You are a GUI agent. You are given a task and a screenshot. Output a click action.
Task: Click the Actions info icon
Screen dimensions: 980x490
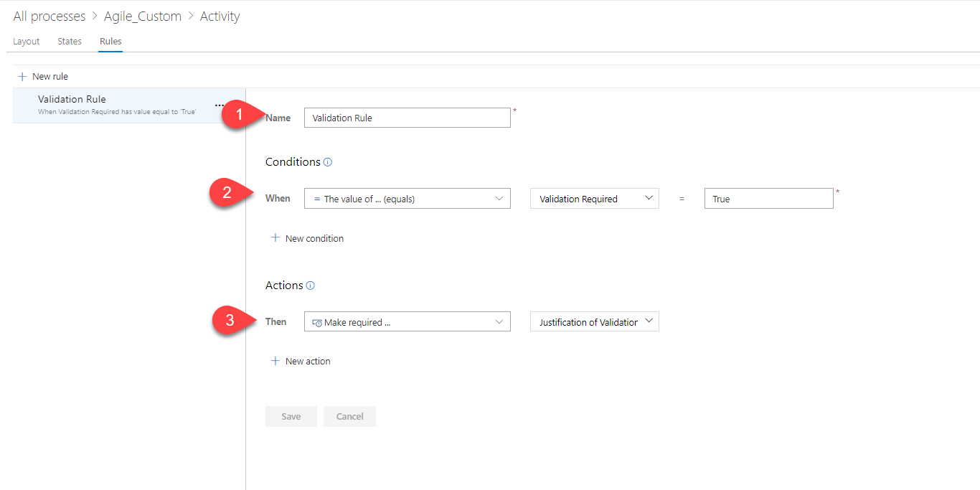[x=311, y=286]
